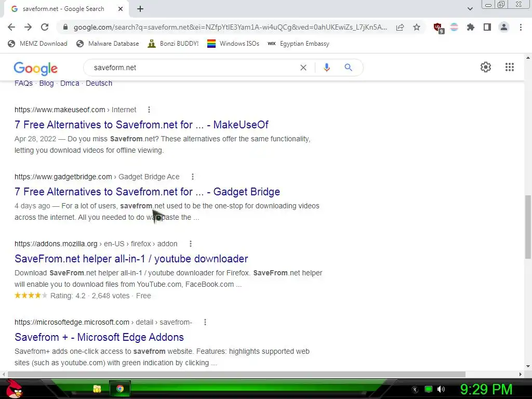Open the Angry Bird start button

[14, 389]
